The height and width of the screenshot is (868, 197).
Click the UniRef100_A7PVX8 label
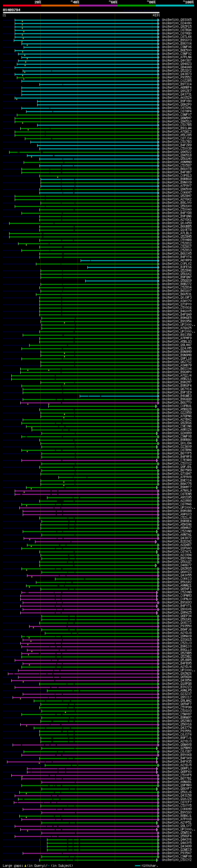click(x=177, y=819)
